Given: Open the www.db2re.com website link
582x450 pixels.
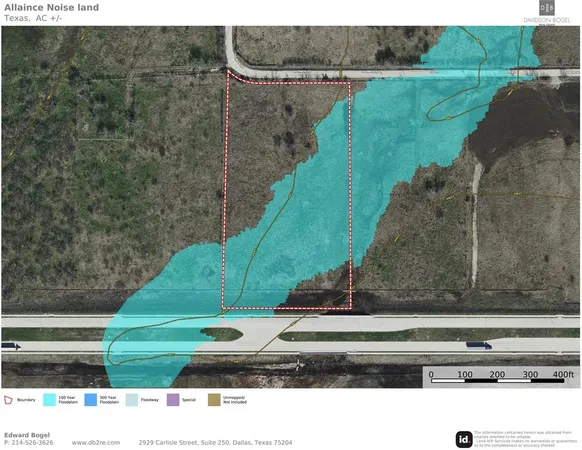Looking at the screenshot, I should [96, 443].
